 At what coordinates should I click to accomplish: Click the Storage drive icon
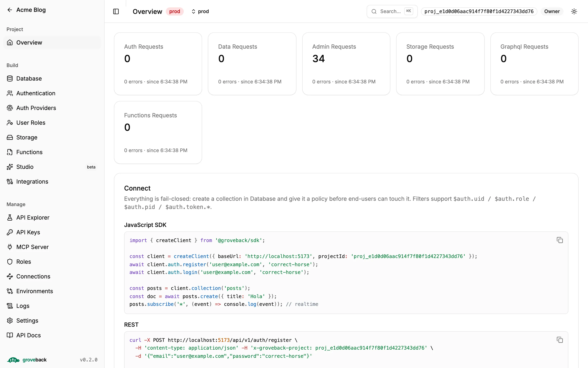tap(10, 138)
